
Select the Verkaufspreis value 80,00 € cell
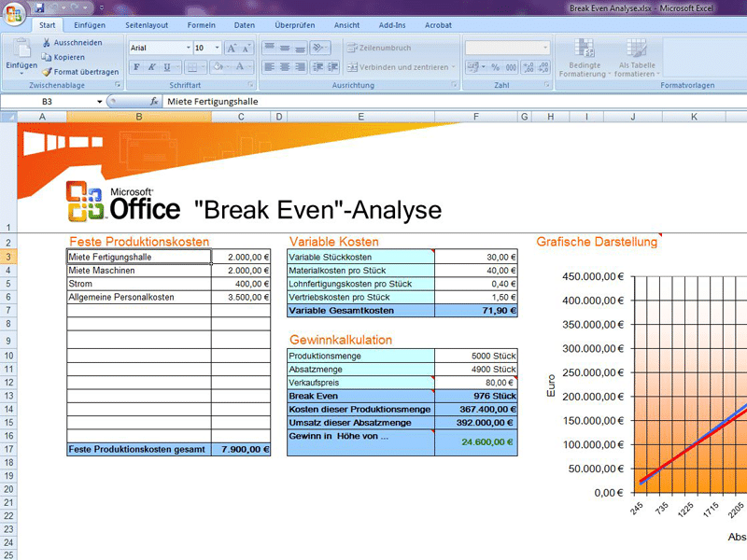coord(476,383)
